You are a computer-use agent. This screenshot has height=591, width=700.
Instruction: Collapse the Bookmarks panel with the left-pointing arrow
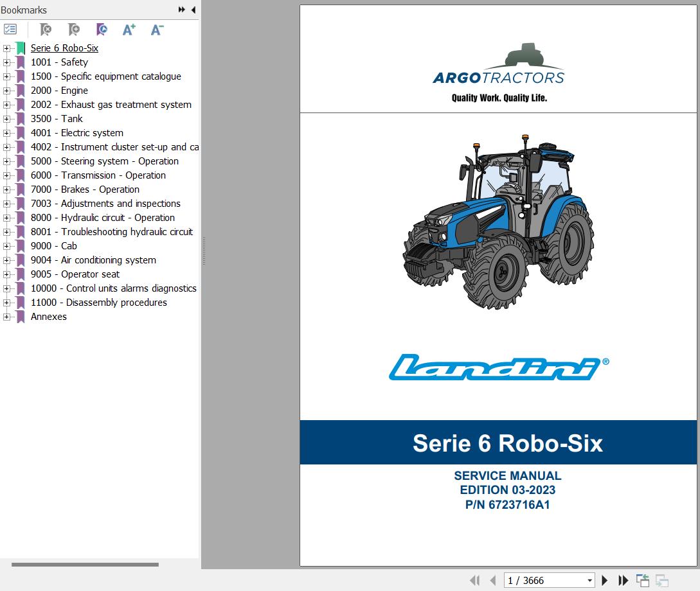click(193, 10)
